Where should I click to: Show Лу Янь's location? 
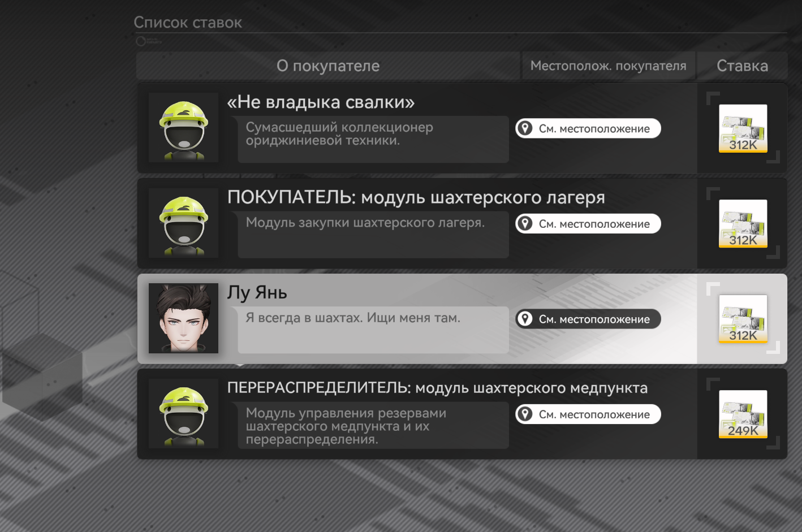[x=588, y=319]
